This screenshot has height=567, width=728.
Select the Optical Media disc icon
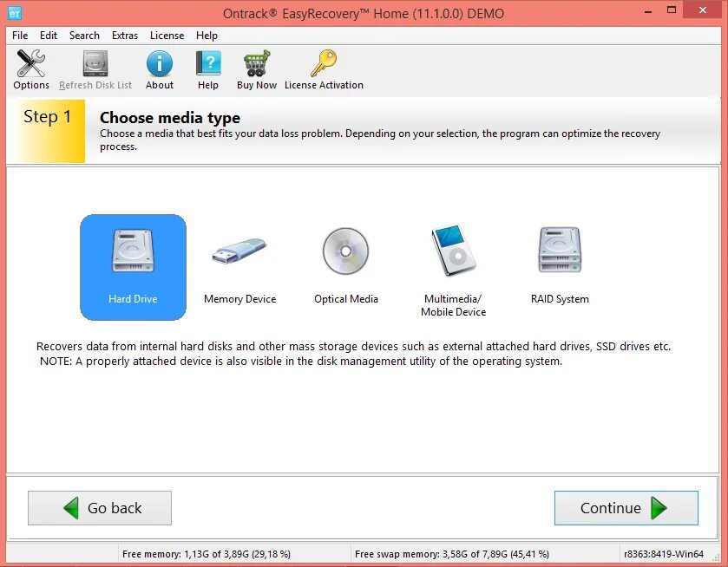pos(346,251)
